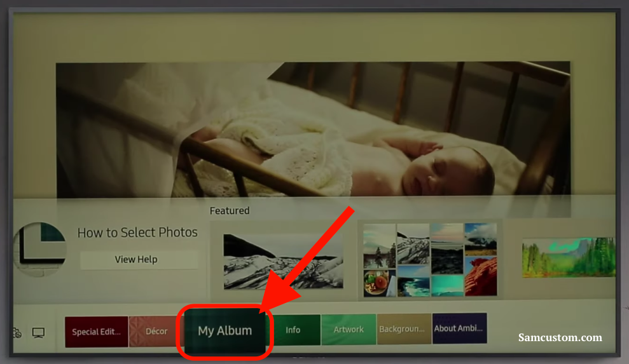Open the Artwork category tile

pyautogui.click(x=349, y=329)
